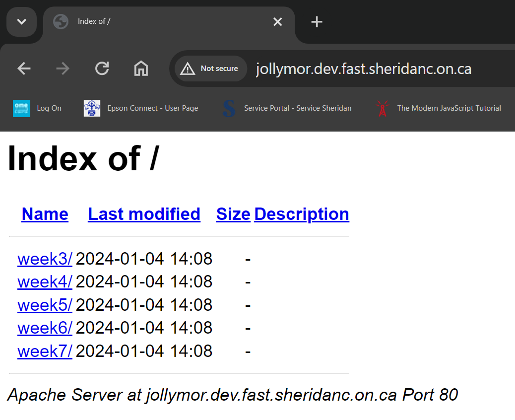Open the browser home page
This screenshot has width=515, height=420.
[x=141, y=69]
